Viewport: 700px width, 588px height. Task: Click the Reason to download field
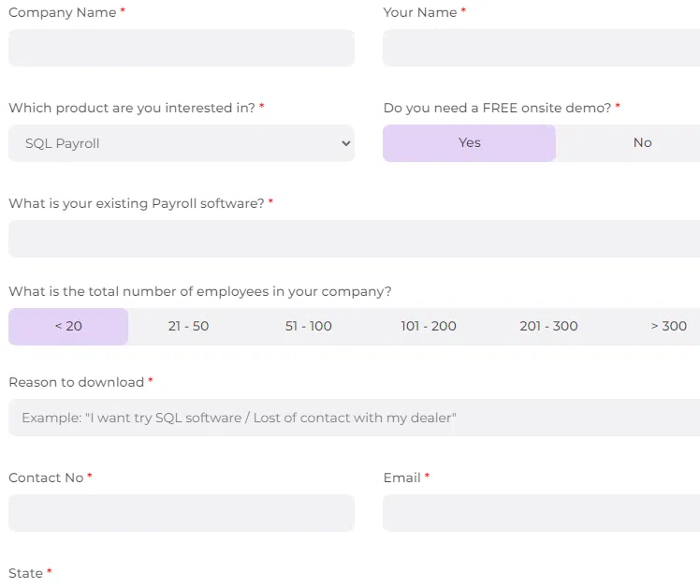[x=354, y=418]
